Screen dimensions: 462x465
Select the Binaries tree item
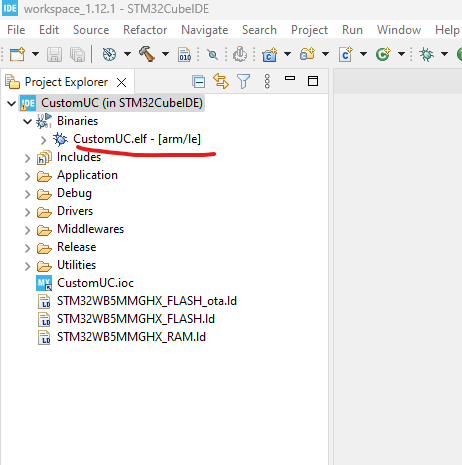(77, 121)
